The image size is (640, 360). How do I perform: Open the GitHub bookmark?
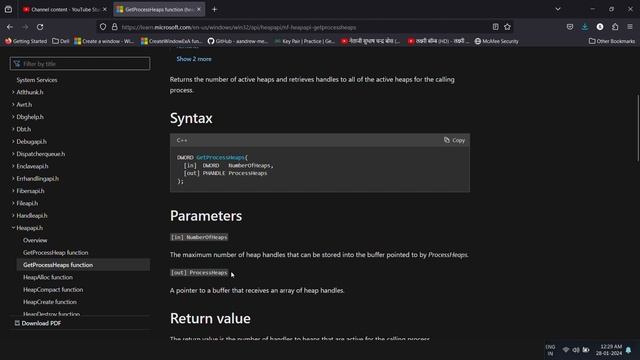click(238, 41)
